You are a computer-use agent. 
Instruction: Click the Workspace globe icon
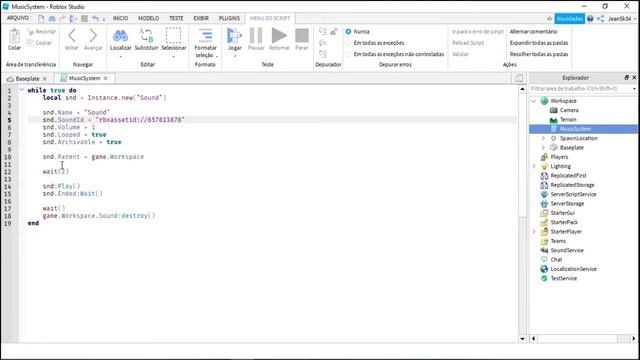544,101
